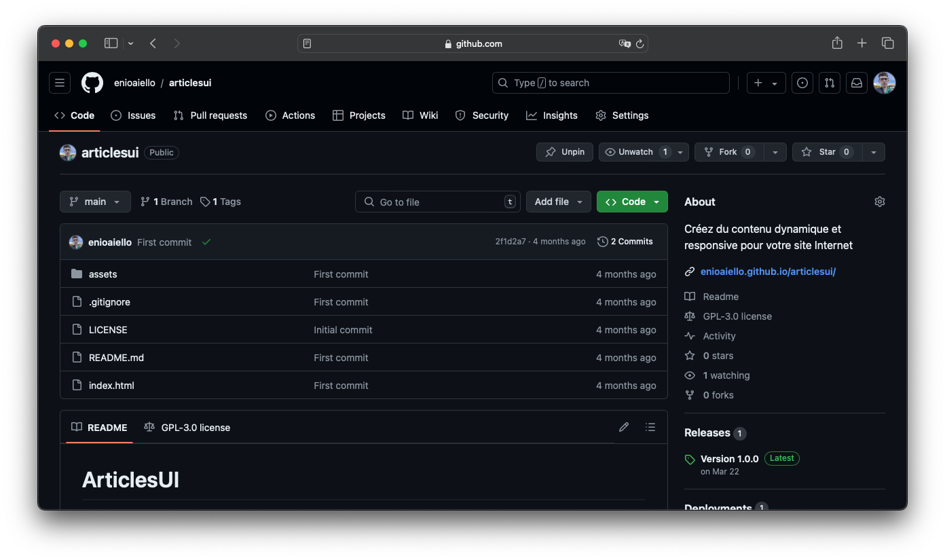
Task: Open the reader page icon in address bar
Action: pos(307,43)
